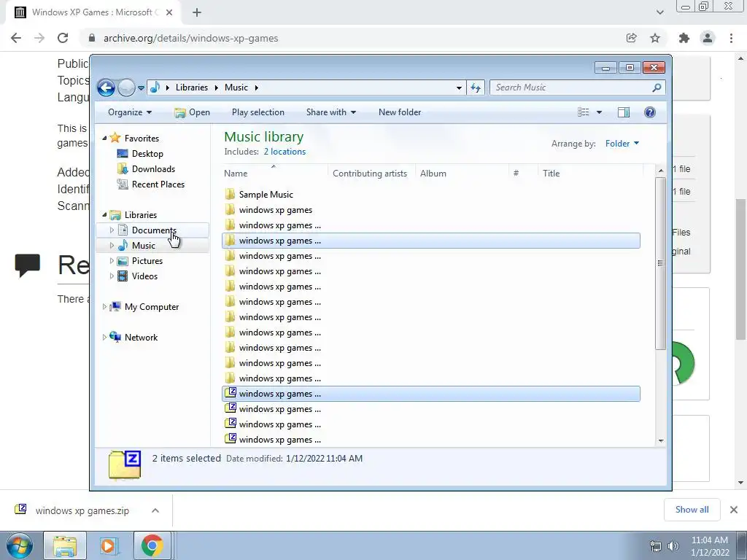Click Explorer's greyed forward arrow button

pos(126,87)
